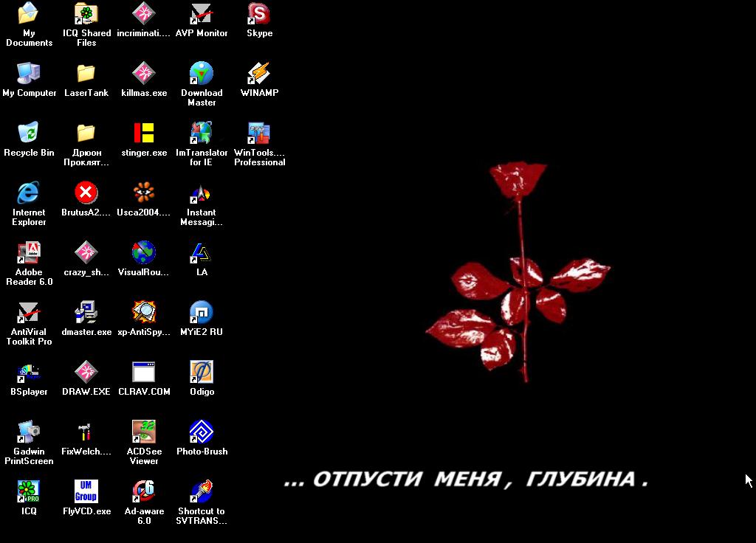756x543 pixels.
Task: Select the xp-AntiSpy icon
Action: pos(144,312)
